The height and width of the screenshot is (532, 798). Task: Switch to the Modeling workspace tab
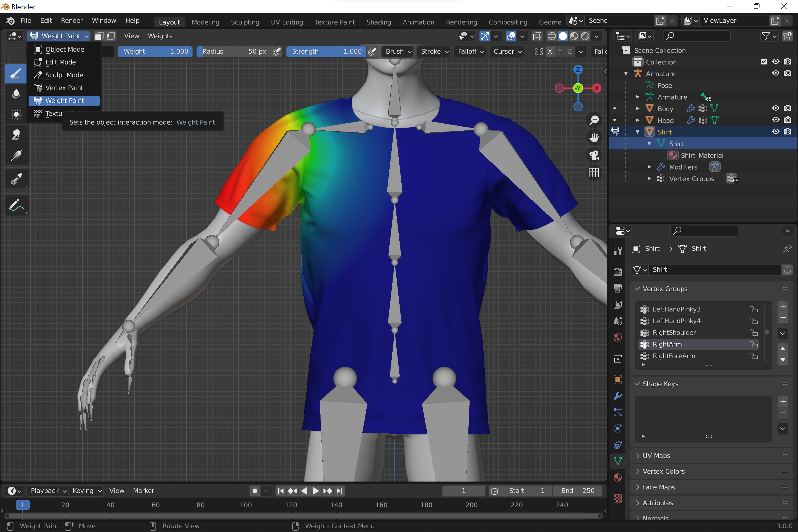205,22
